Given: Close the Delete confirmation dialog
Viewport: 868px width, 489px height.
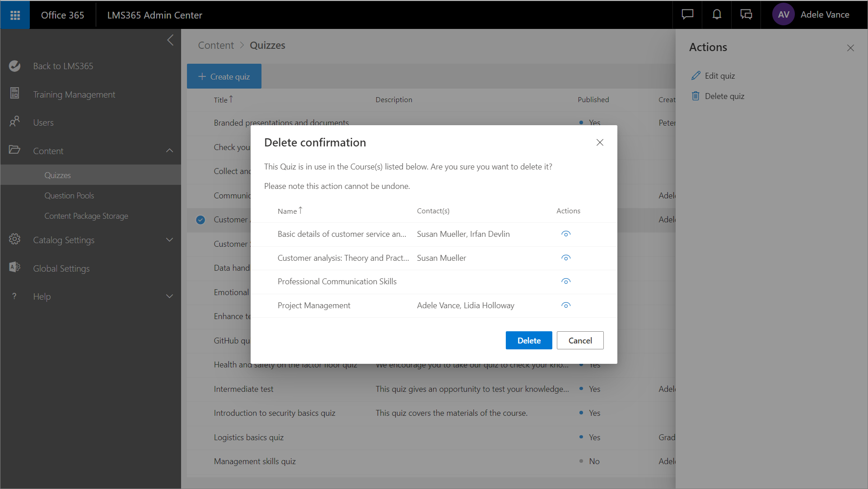Looking at the screenshot, I should [600, 142].
